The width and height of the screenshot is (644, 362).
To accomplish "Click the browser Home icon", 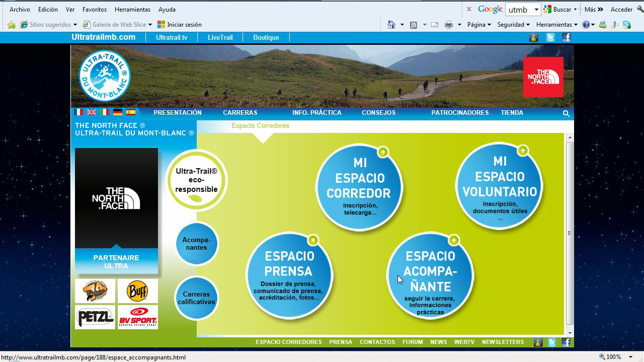I will 391,25.
